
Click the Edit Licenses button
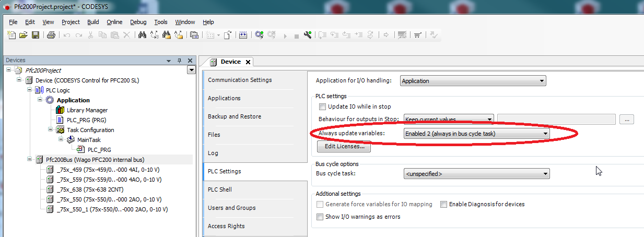(x=344, y=147)
